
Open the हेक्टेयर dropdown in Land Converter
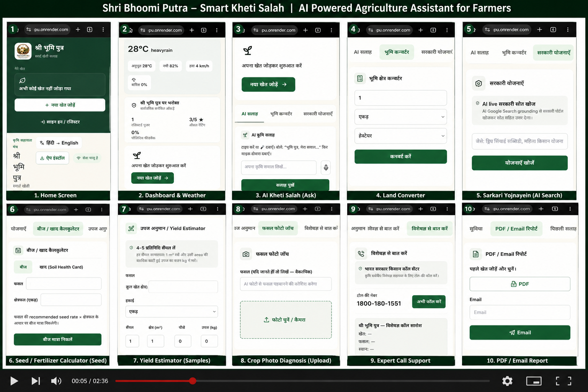(x=400, y=136)
